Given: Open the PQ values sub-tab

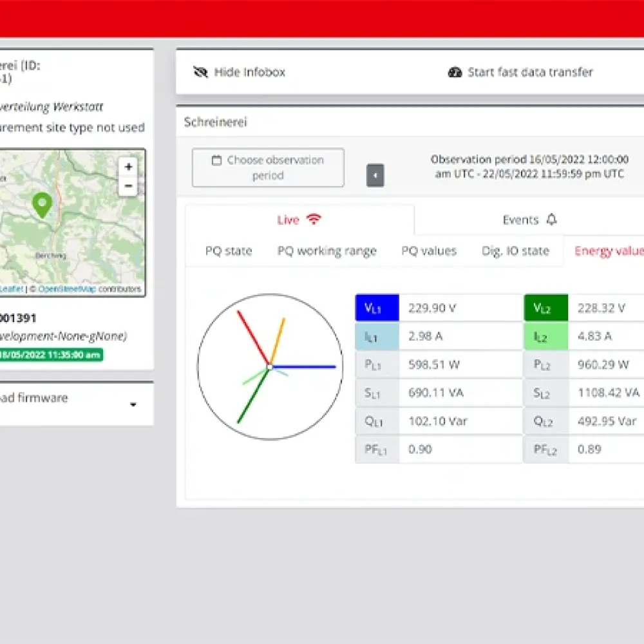Looking at the screenshot, I should point(429,251).
